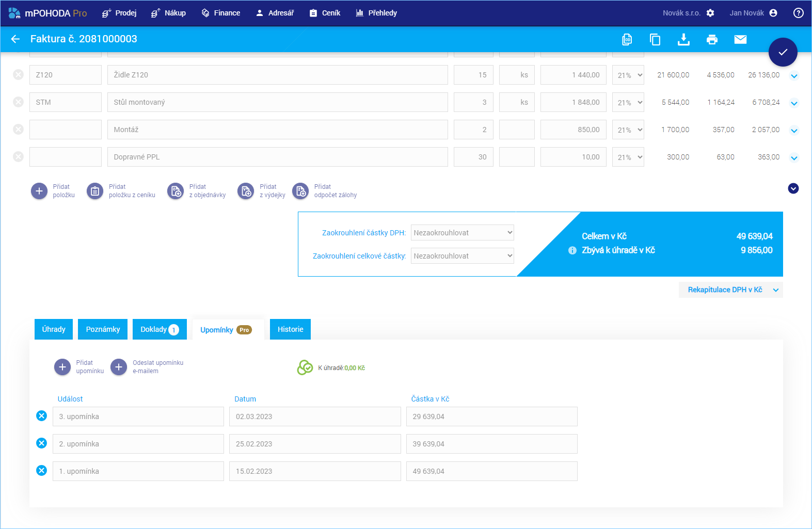Remove the Montáž item row
Screen dimensions: 812x529
click(x=18, y=130)
